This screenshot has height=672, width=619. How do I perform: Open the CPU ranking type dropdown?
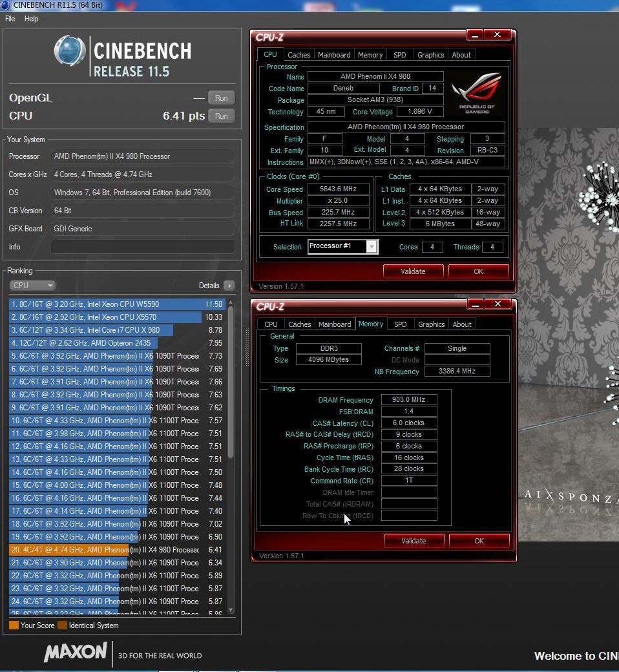point(32,286)
